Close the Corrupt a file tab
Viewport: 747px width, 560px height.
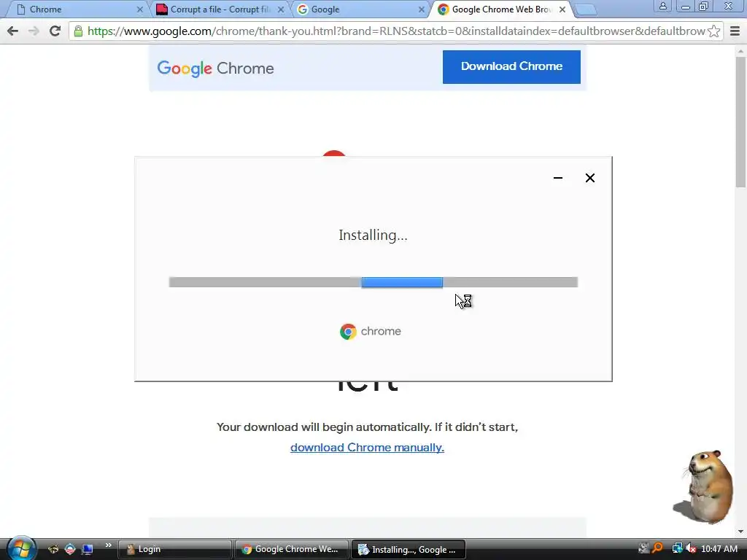click(x=281, y=9)
